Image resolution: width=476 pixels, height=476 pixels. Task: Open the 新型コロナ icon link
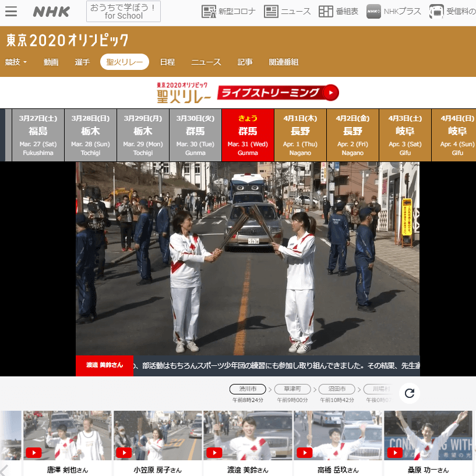click(209, 11)
